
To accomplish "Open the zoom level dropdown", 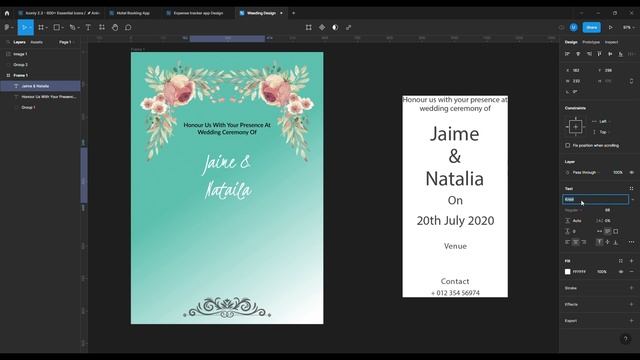I will tap(629, 27).
